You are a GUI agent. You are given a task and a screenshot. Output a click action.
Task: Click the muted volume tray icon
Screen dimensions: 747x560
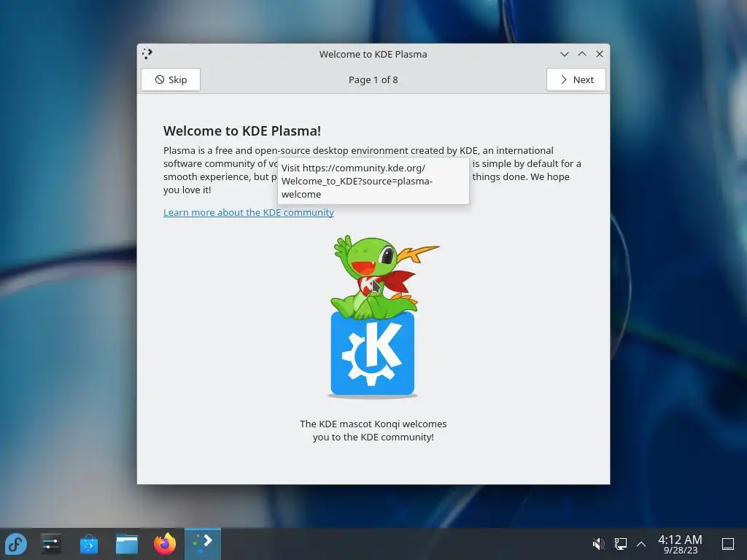(598, 544)
